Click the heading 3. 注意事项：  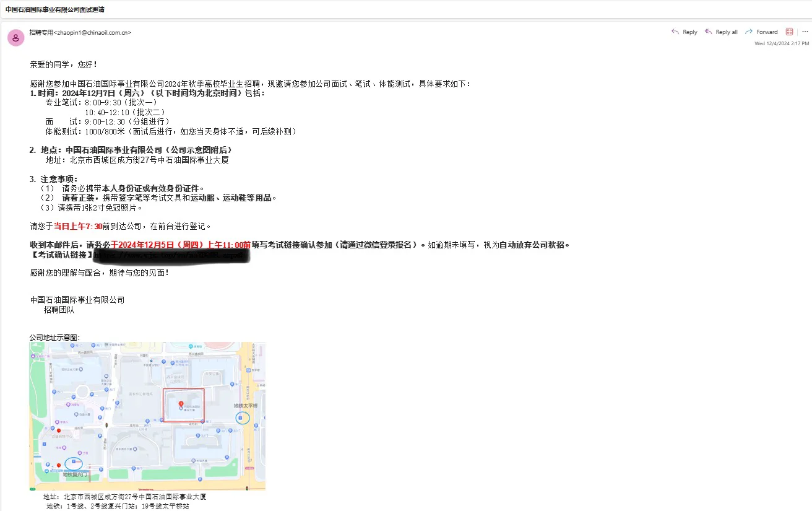click(54, 179)
